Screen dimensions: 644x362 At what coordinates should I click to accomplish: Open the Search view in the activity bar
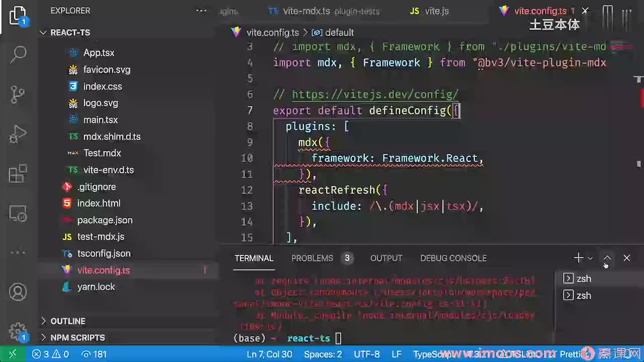(18, 54)
